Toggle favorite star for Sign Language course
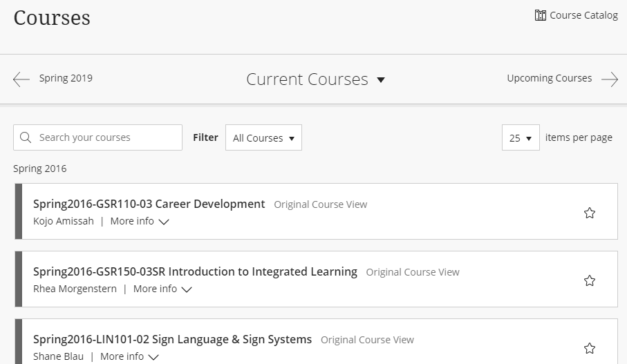 (590, 348)
